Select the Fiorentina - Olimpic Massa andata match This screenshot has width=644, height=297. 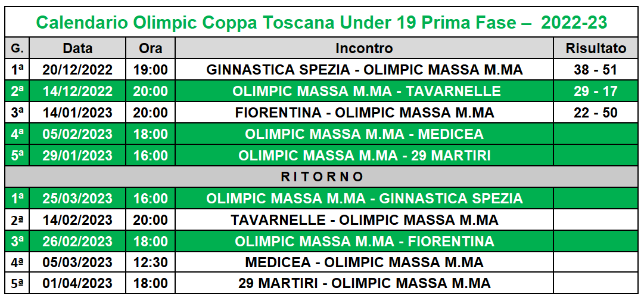point(365,113)
